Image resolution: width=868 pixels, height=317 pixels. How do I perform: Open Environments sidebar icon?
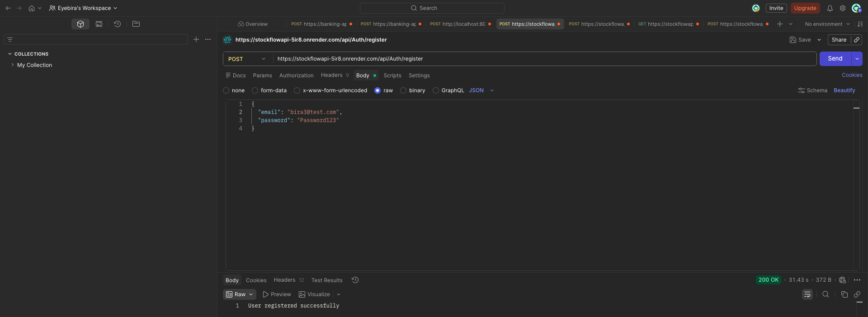99,24
